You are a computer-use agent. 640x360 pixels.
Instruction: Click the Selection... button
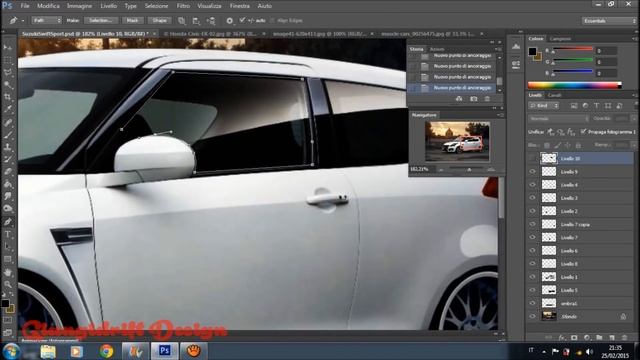101,20
